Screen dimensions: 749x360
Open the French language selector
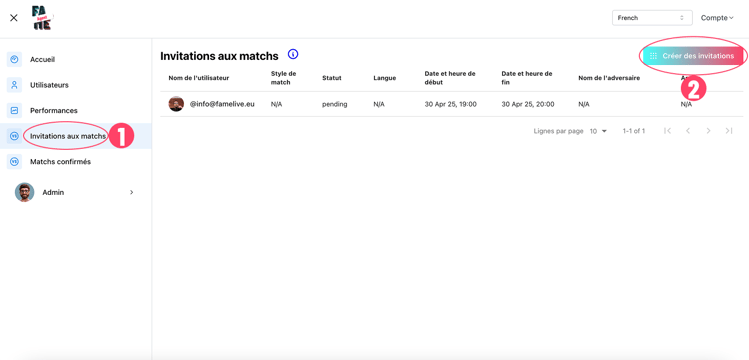pos(652,18)
